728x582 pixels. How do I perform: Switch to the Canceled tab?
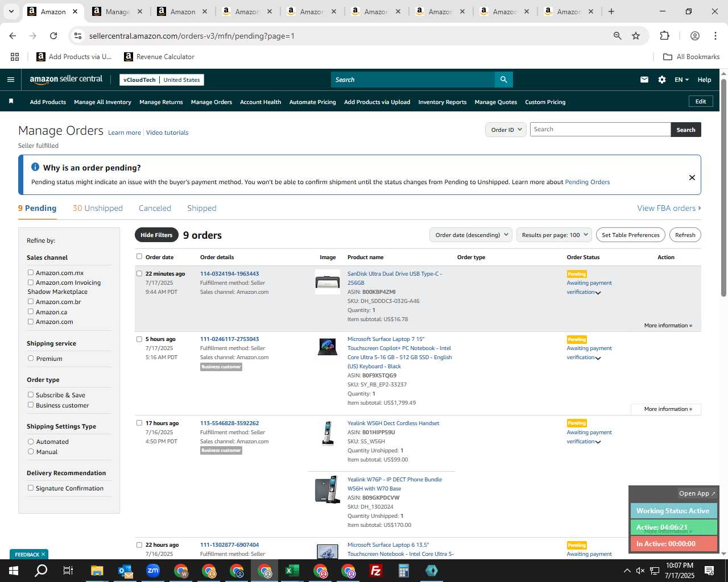point(155,208)
